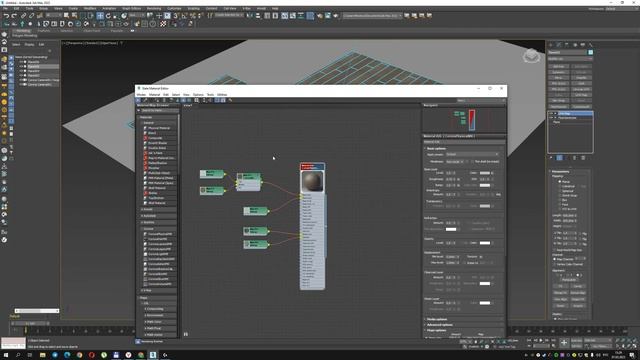Collapse the Basic options rollout

tap(436, 149)
